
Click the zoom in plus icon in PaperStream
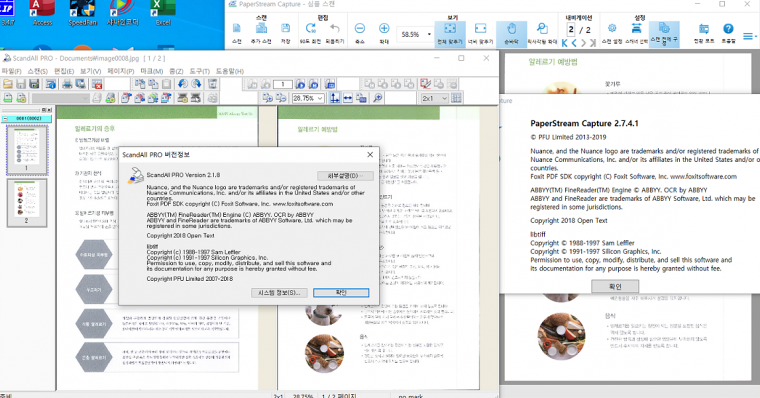point(384,29)
